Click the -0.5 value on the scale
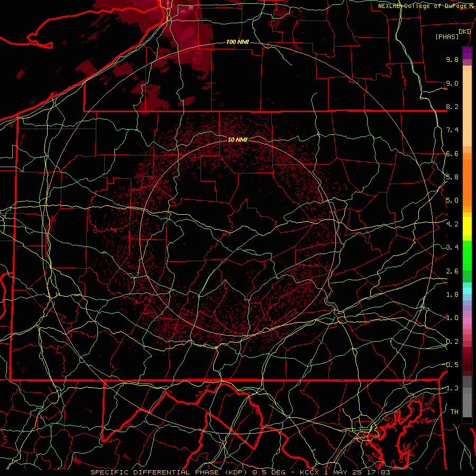The height and width of the screenshot is (476, 476). coord(451,365)
